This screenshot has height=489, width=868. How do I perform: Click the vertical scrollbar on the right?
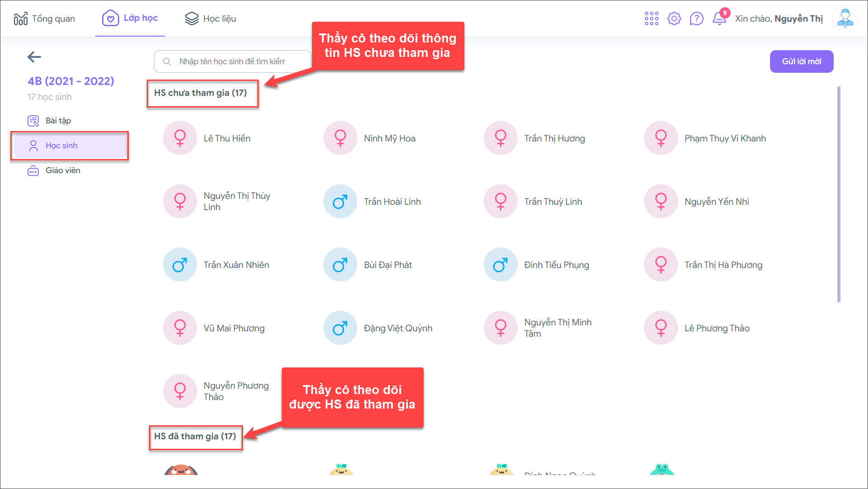839,194
